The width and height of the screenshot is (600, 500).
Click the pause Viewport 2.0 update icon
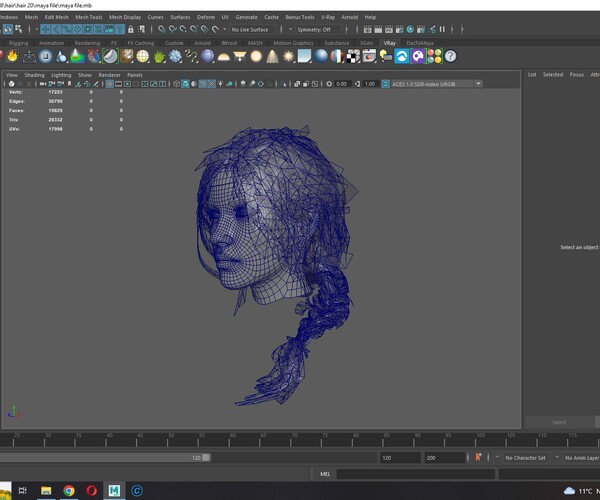(x=442, y=29)
